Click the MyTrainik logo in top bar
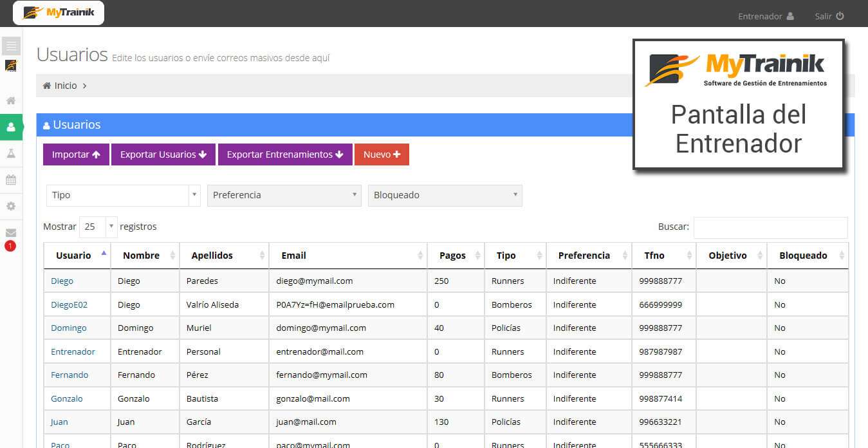 pyautogui.click(x=59, y=13)
